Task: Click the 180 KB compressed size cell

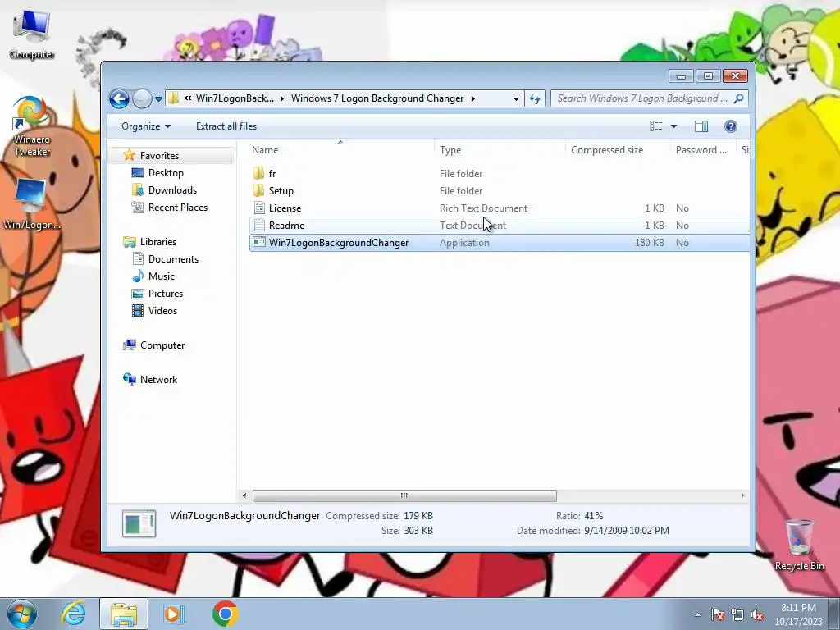Action: 650,243
